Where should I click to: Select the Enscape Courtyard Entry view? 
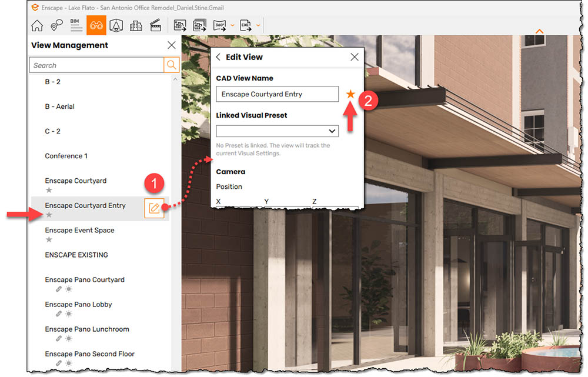click(85, 206)
